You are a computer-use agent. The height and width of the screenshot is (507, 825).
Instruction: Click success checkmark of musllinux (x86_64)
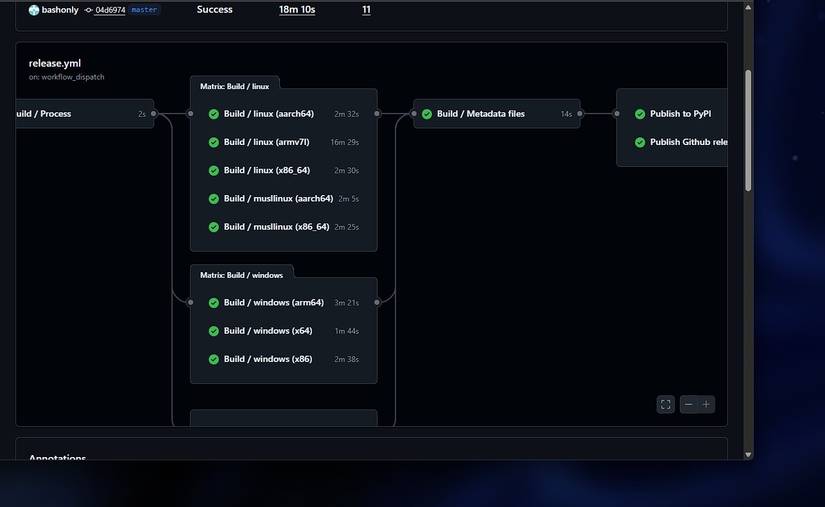[x=214, y=227]
